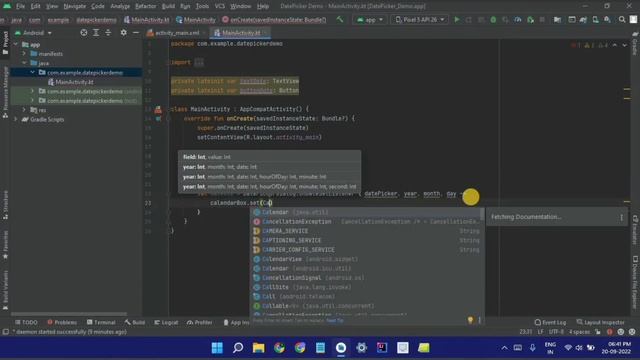Viewport: 640px width, 360px height.
Task: Open the Windows Start menu
Action: coord(217,348)
